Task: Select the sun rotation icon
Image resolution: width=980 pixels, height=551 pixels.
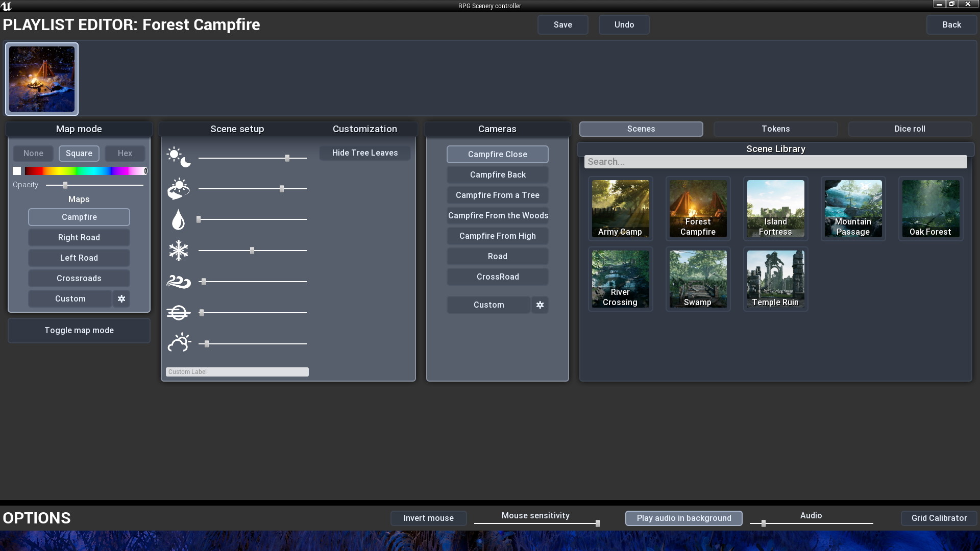Action: [179, 188]
